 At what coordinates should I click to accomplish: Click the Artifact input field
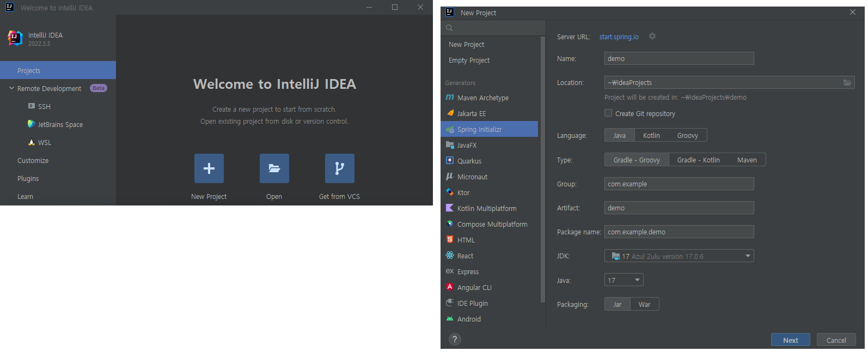click(x=679, y=208)
